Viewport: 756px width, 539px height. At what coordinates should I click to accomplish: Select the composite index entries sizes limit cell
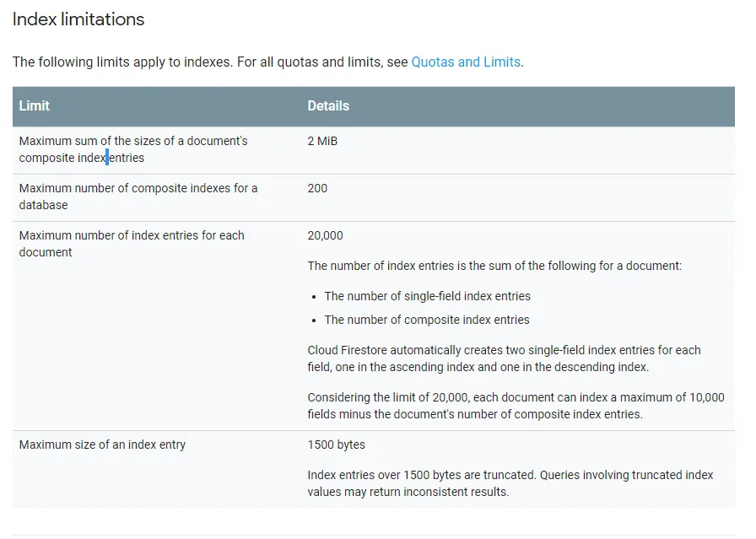click(133, 149)
